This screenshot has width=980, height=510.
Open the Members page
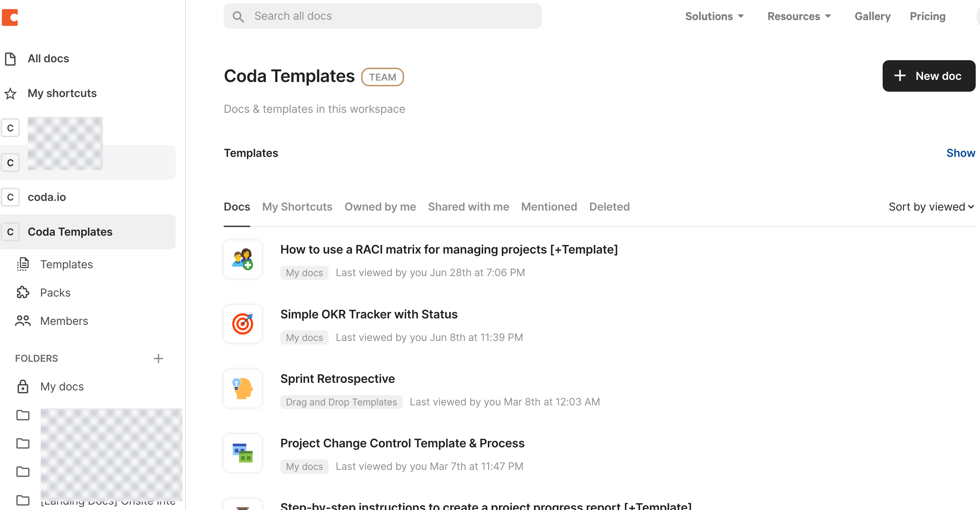click(x=64, y=321)
